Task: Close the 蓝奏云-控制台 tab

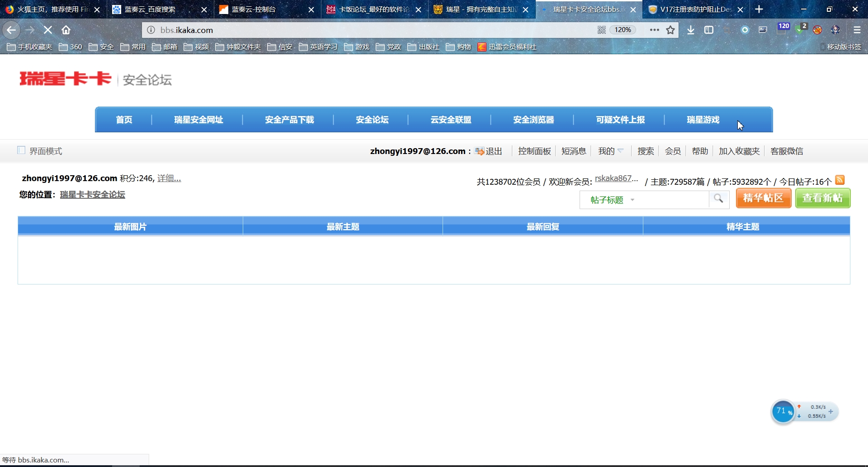Action: [x=311, y=9]
